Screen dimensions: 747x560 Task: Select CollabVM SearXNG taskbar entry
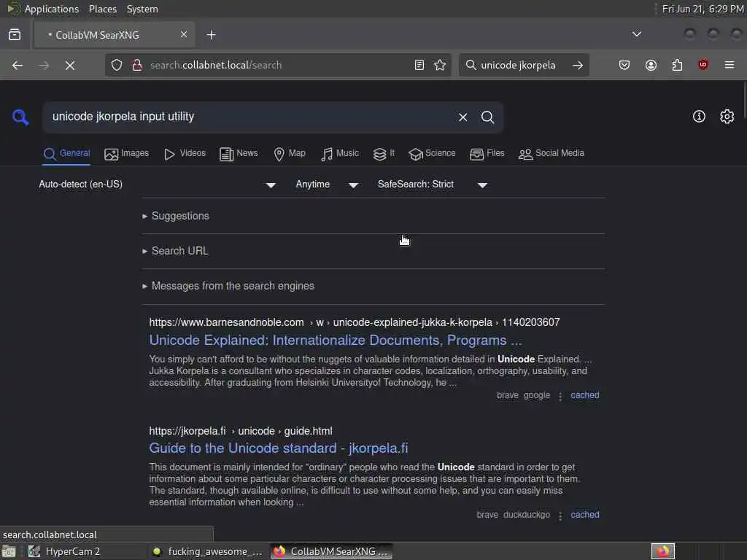tap(332, 551)
